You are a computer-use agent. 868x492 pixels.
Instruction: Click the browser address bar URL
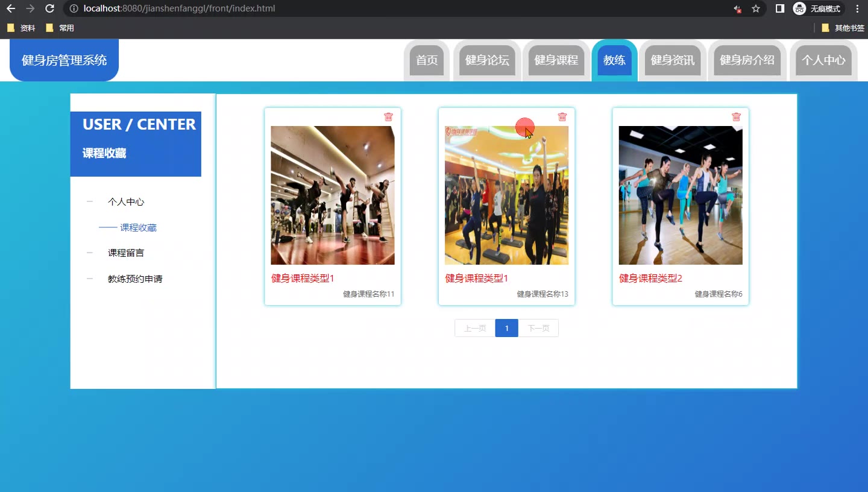[180, 8]
